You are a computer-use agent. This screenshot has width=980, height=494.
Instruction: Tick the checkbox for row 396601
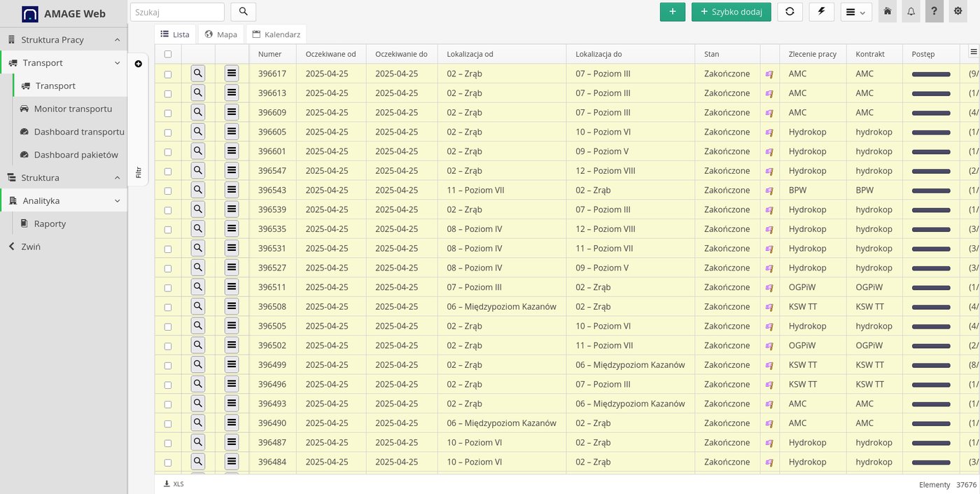[168, 151]
